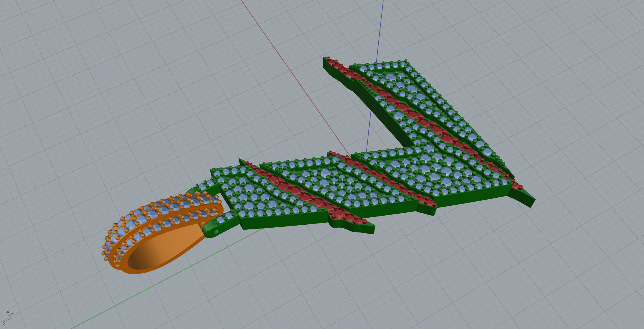The image size is (644, 329).
Task: Select the orange bail loop of the pendant
Action: coord(163,233)
